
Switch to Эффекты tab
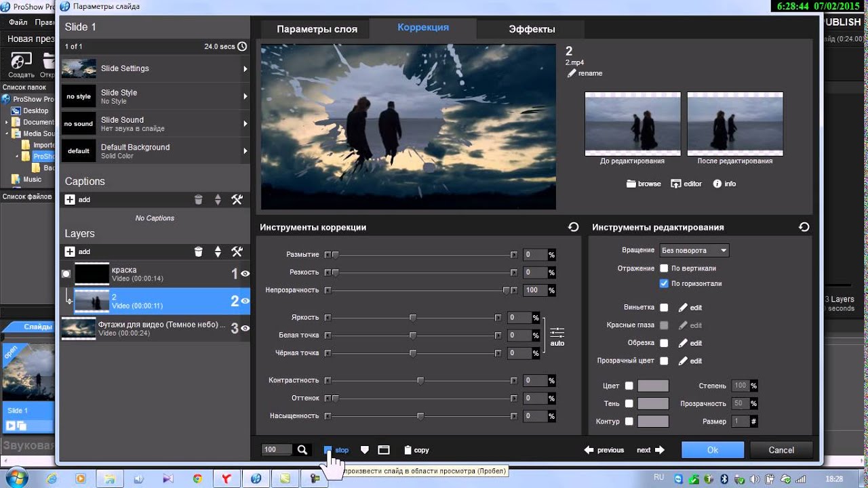(532, 29)
